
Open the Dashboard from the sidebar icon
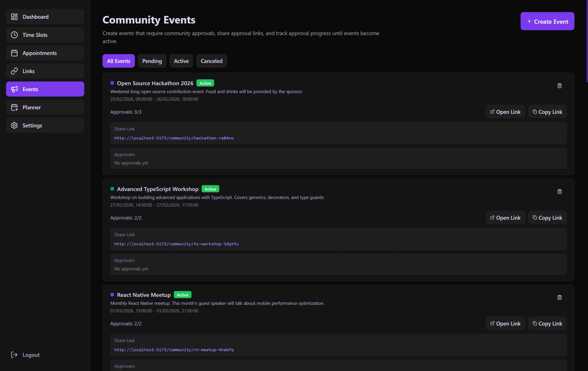[x=14, y=17]
